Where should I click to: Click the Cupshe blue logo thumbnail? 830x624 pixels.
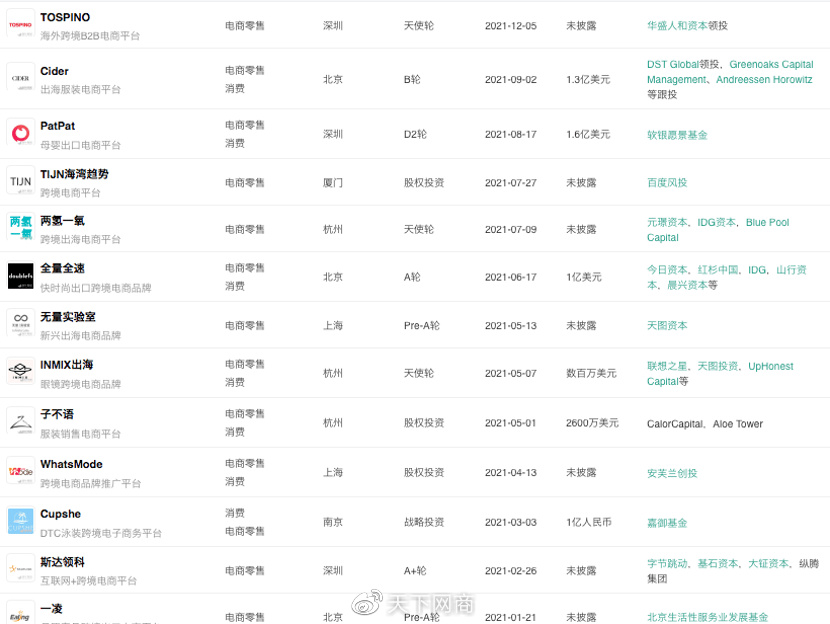pos(21,520)
